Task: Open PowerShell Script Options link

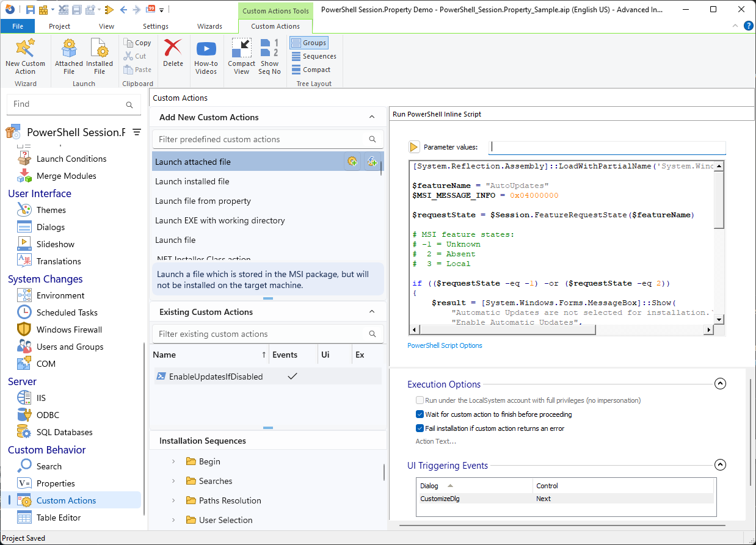Action: pos(445,345)
